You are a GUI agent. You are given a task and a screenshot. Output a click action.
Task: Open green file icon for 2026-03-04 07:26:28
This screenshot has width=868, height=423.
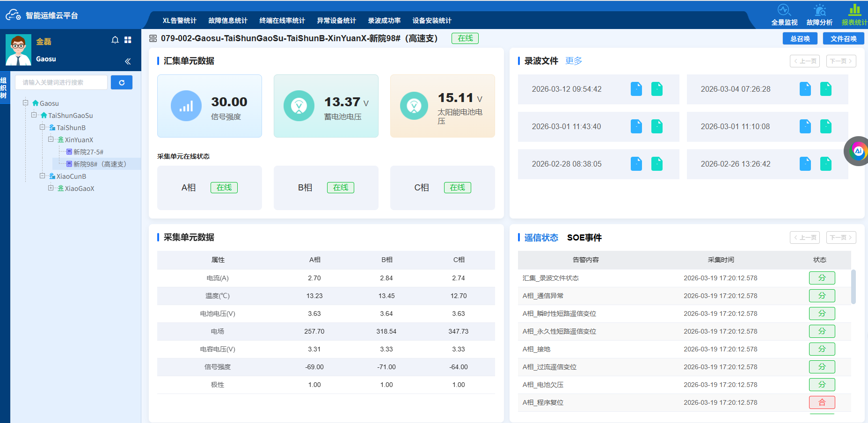[x=826, y=89]
